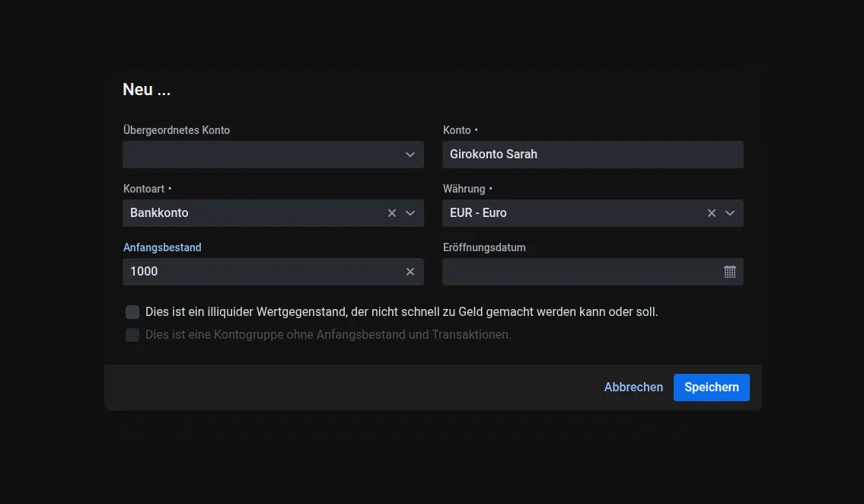This screenshot has width=864, height=504.
Task: Open the empty Übergeordnetes Konto combo box
Action: coord(259,155)
